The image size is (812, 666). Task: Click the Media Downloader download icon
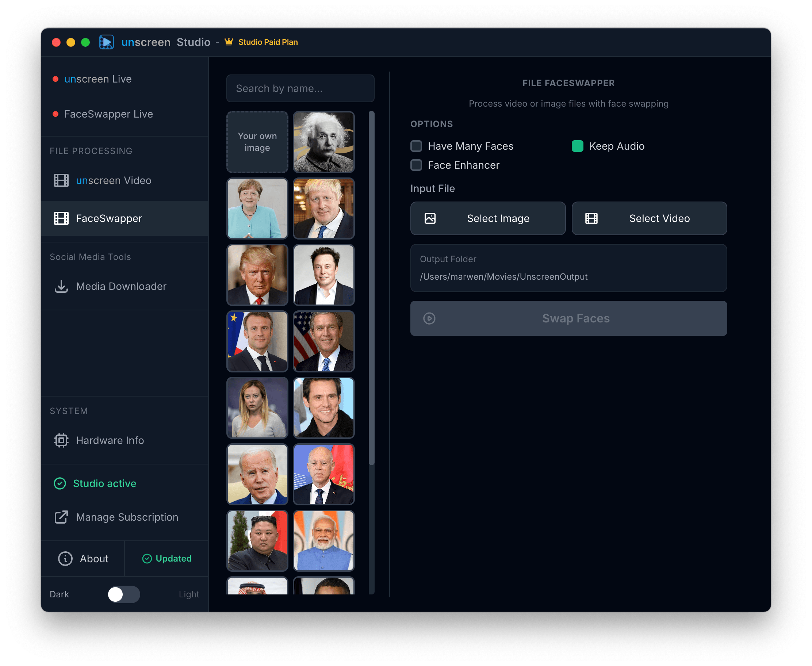pos(61,286)
